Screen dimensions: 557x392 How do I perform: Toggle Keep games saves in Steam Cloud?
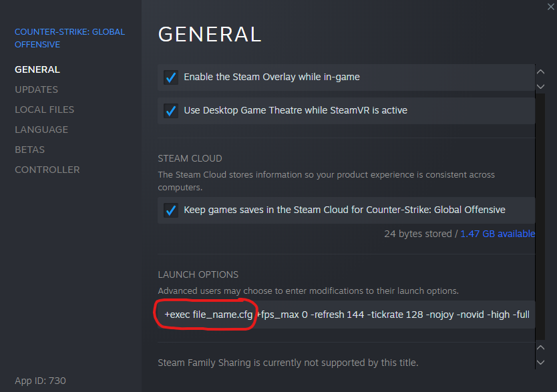click(x=171, y=210)
